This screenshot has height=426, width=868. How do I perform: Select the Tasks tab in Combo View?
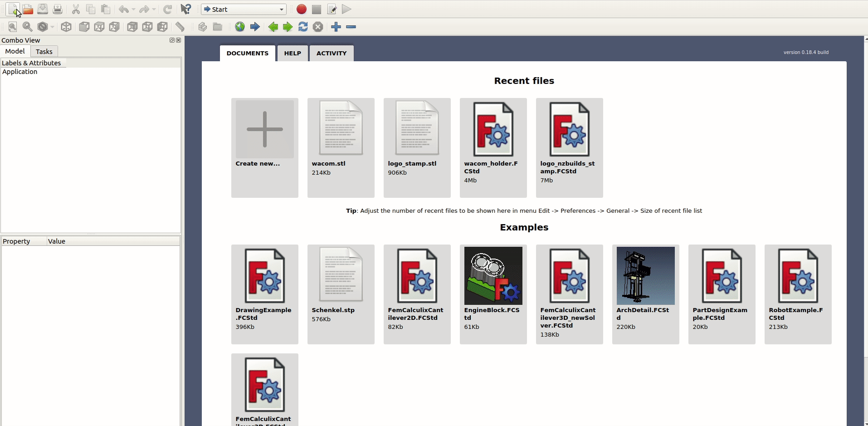point(44,52)
